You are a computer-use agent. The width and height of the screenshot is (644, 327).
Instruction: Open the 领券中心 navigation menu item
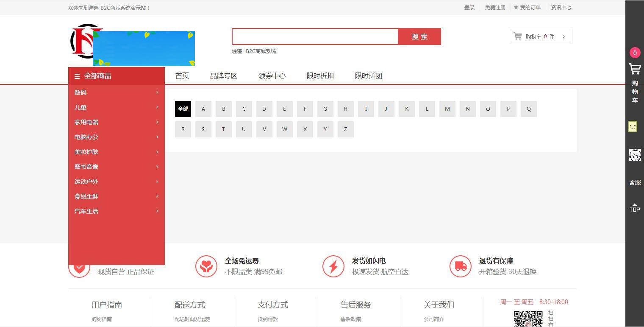click(x=272, y=75)
